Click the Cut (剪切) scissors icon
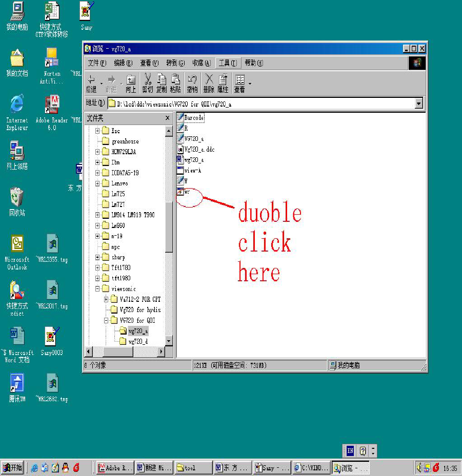This screenshot has width=462, height=476. tap(148, 83)
